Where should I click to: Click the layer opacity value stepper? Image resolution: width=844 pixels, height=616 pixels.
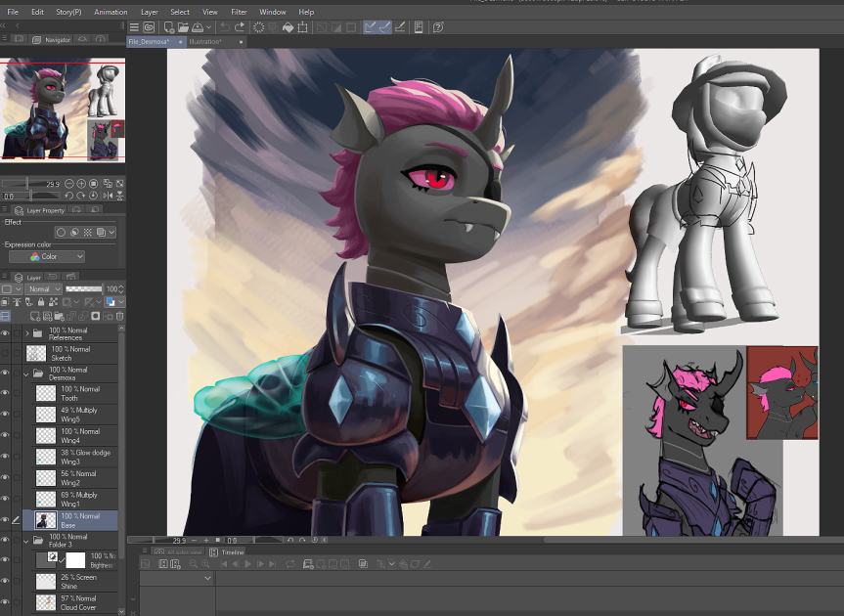[x=121, y=288]
